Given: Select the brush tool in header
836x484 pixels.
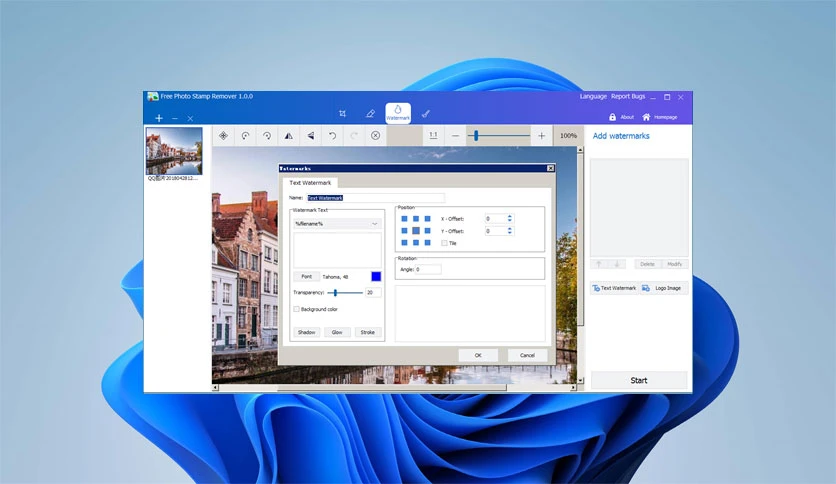Looking at the screenshot, I should [425, 114].
